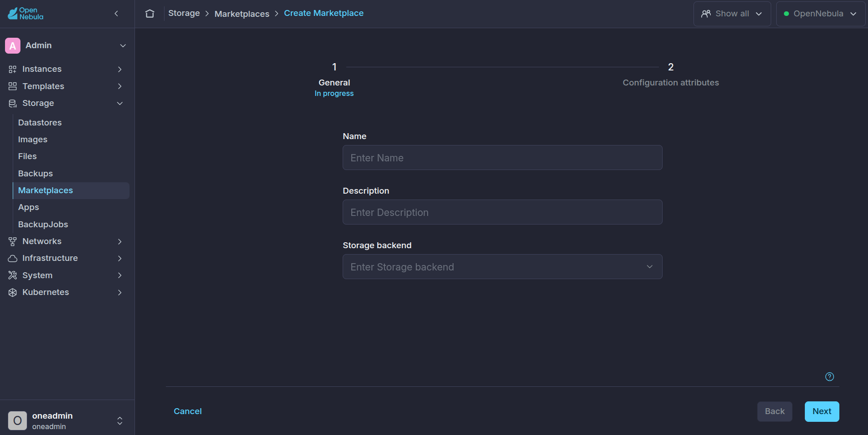Click the Templates icon in sidebar
868x435 pixels.
coord(13,86)
